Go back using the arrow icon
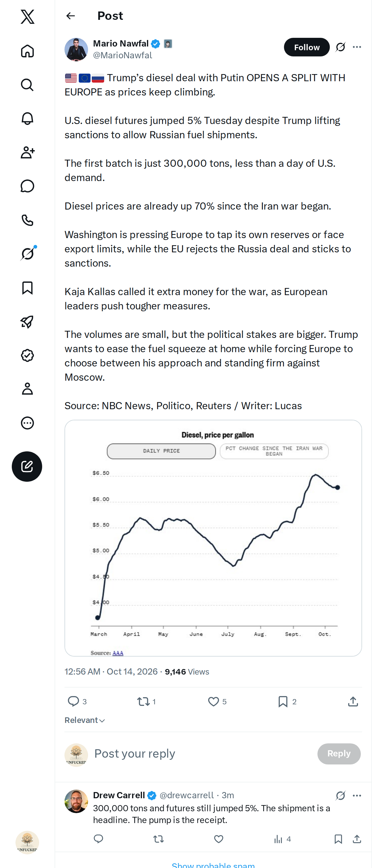Image resolution: width=372 pixels, height=868 pixels. [70, 16]
